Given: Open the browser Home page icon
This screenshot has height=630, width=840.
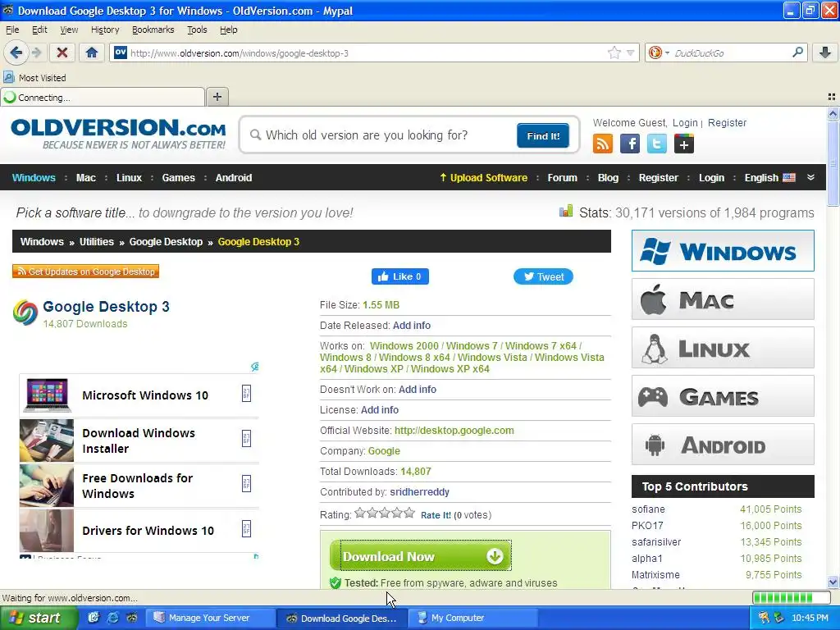Looking at the screenshot, I should (x=92, y=52).
